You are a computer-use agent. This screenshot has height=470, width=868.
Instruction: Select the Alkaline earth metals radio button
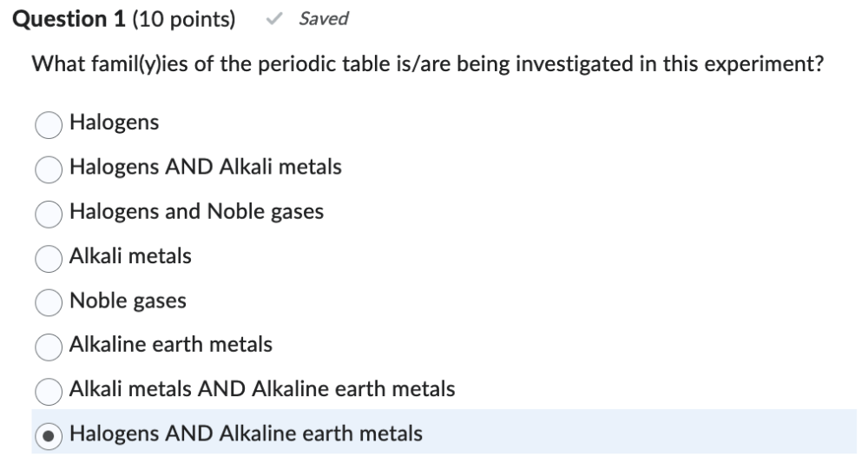[49, 346]
